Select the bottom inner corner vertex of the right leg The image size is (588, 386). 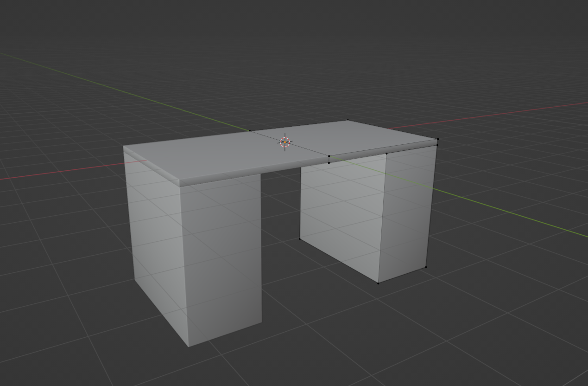pos(300,239)
